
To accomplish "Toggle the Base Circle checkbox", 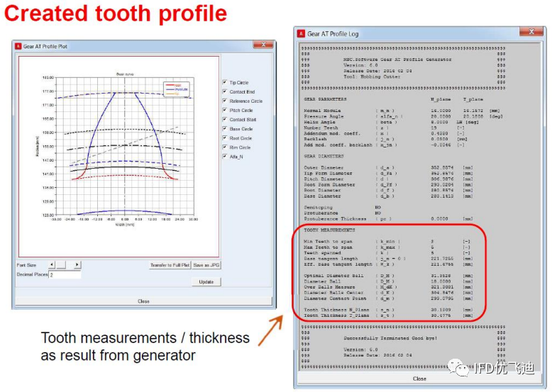I will (x=225, y=129).
